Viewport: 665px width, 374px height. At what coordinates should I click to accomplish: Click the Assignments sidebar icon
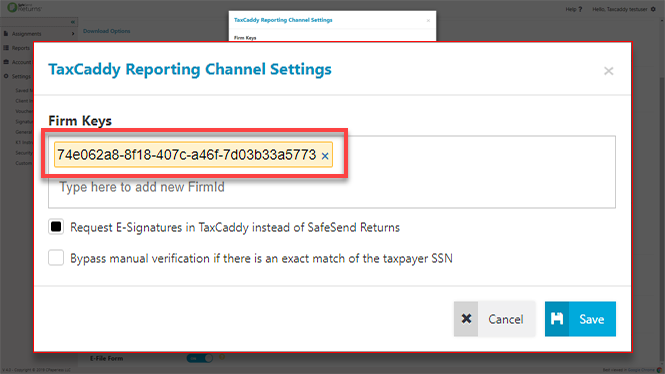coord(6,33)
